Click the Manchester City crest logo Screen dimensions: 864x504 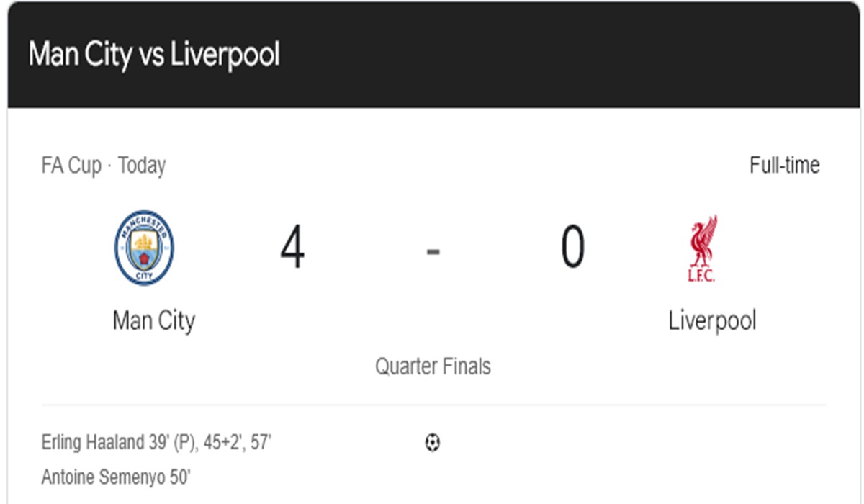point(144,248)
